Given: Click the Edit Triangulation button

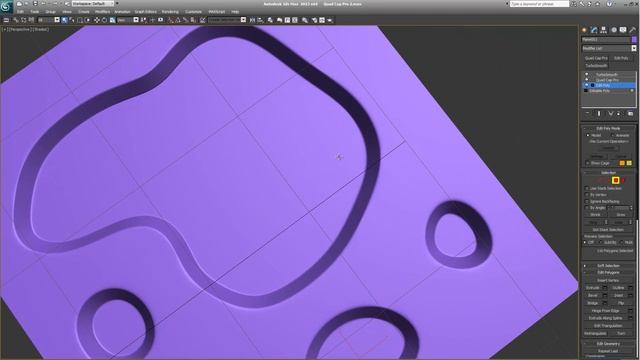Looking at the screenshot, I should 608,326.
